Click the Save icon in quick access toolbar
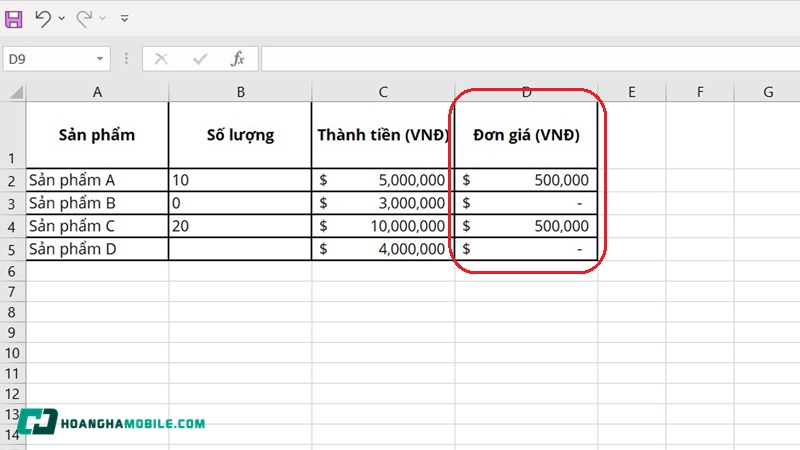The height and width of the screenshot is (450, 800). click(13, 19)
